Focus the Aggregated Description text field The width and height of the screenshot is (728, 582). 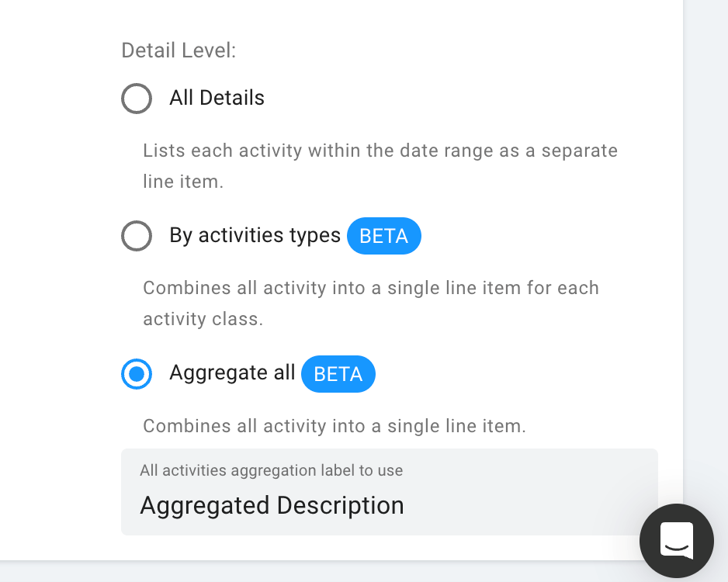pyautogui.click(x=389, y=492)
